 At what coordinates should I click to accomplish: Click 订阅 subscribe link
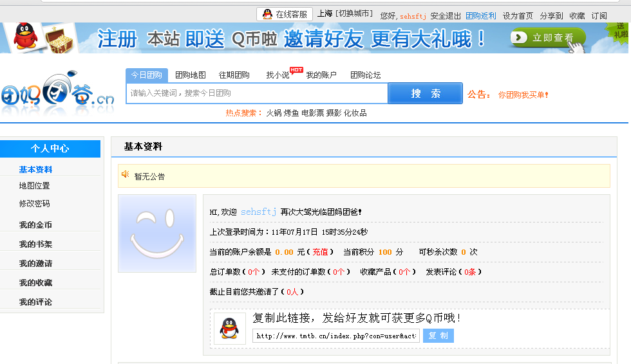(x=599, y=16)
